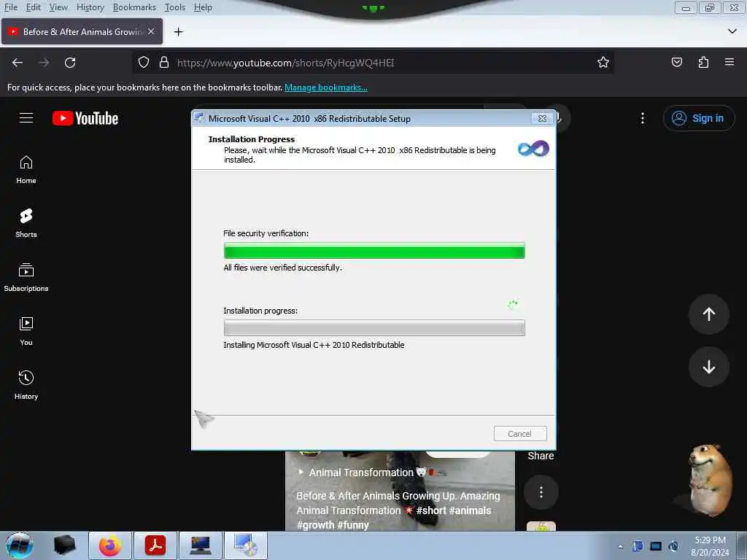747x560 pixels.
Task: Click the hamster mascot on desktop
Action: point(709,480)
